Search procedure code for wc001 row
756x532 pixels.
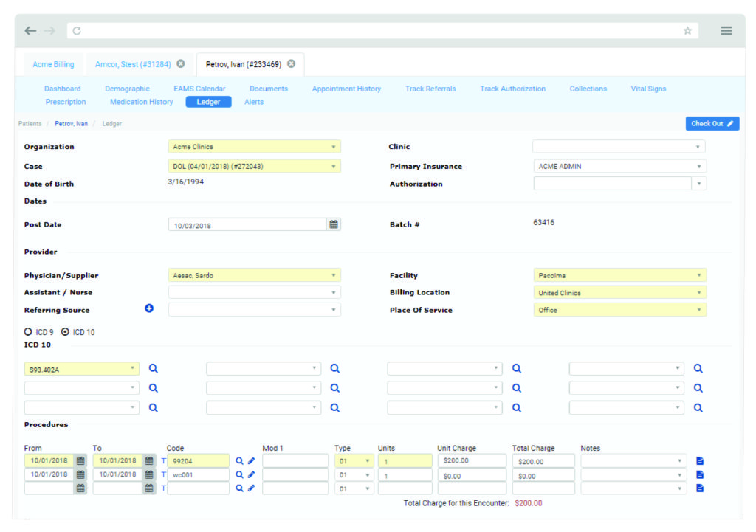pyautogui.click(x=239, y=474)
